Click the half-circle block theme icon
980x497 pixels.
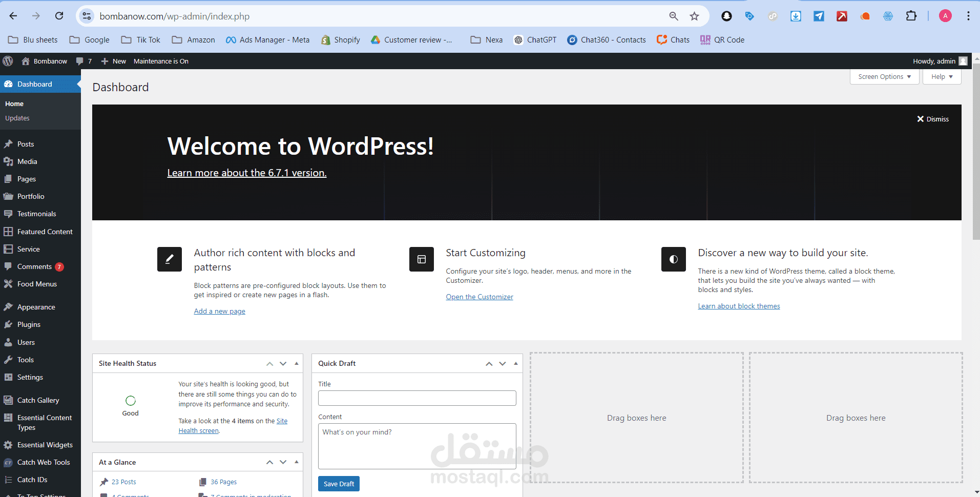click(674, 259)
